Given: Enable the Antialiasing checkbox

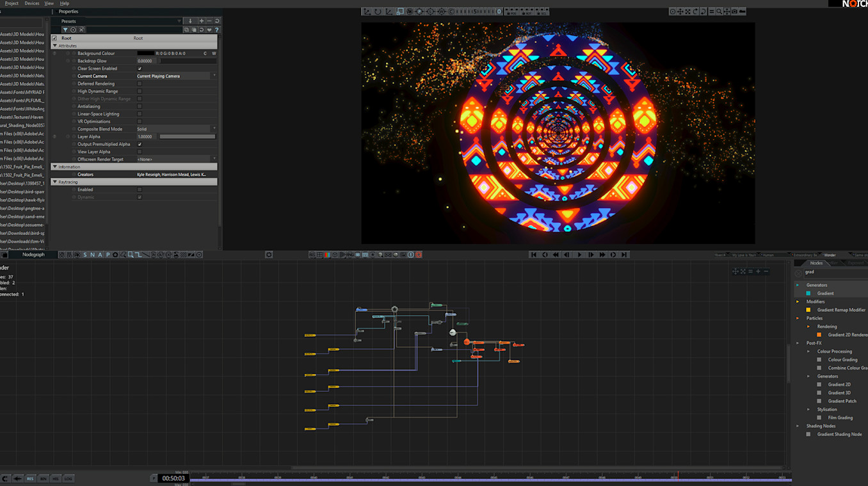Looking at the screenshot, I should [140, 106].
